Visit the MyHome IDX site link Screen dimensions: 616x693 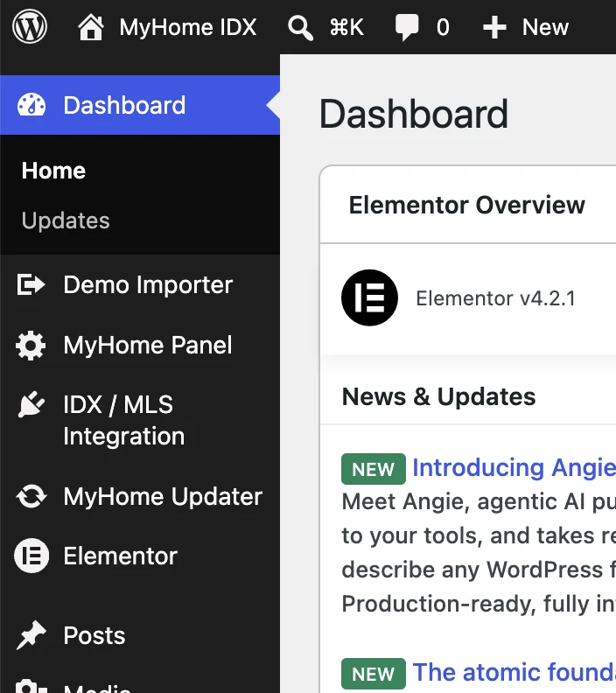[188, 27]
